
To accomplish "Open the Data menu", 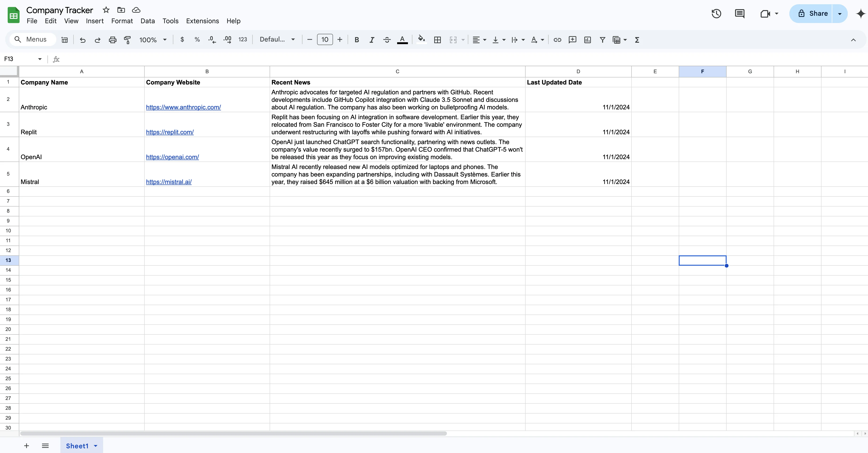I will tap(147, 21).
